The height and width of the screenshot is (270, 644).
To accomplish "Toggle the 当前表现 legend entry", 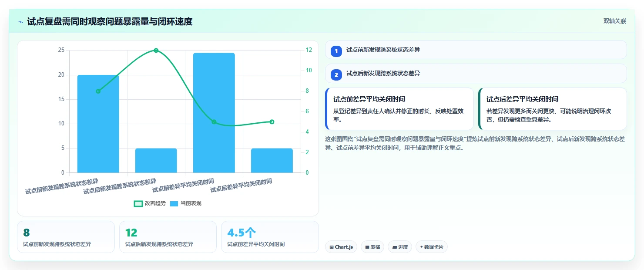I will (185, 203).
